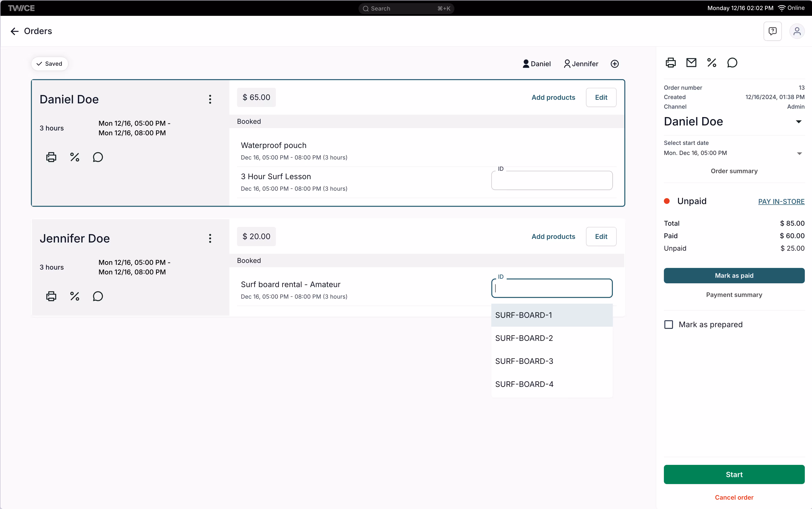
Task: Expand Daniel Doe customer dropdown arrow
Action: 799,122
